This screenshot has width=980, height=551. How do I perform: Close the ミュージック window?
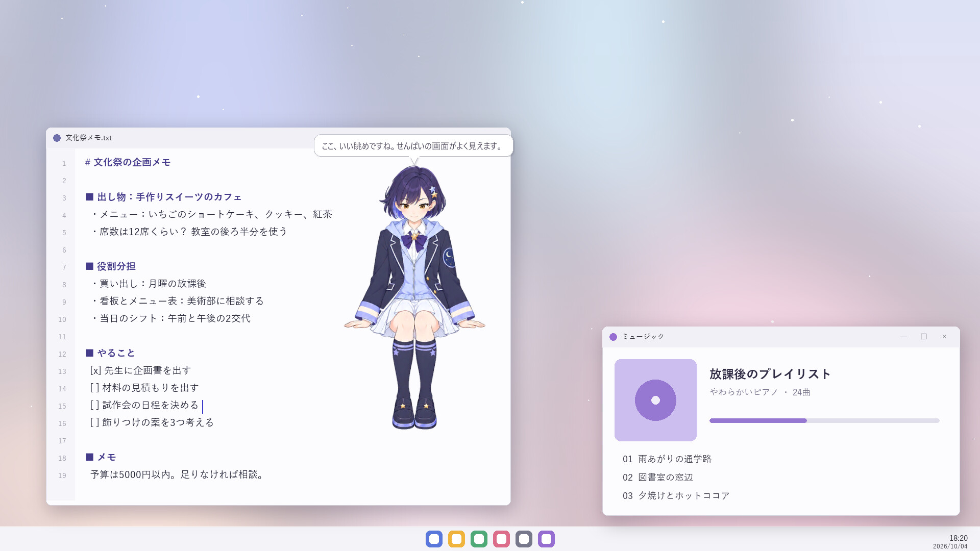[x=944, y=337]
